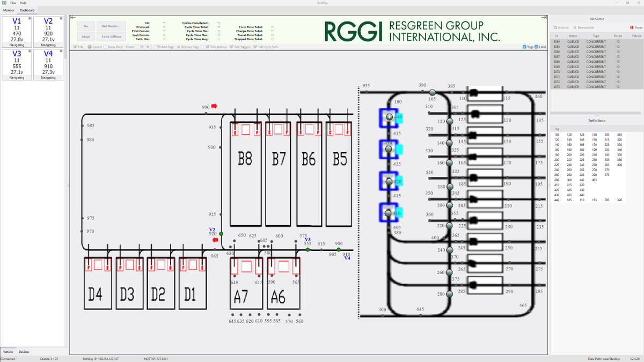Screen dimensions: 644x362
Task: Click the BotWay app icon in title bar
Action: click(4, 3)
